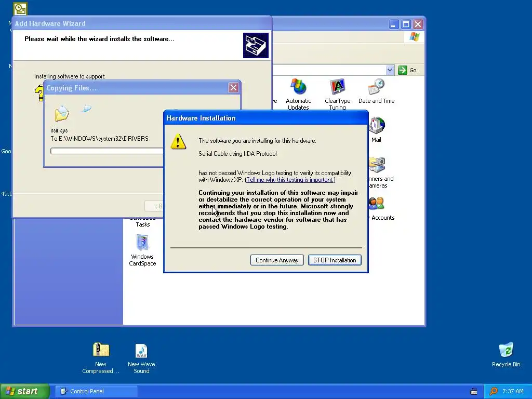
Task: Expand the Control Panel address bar dropdown
Action: [x=390, y=70]
